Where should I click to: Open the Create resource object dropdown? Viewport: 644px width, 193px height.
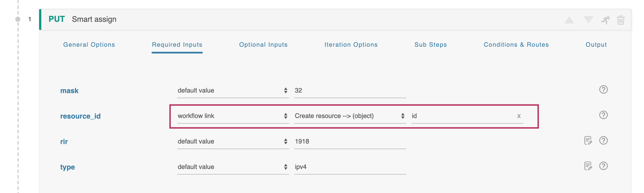click(x=350, y=116)
